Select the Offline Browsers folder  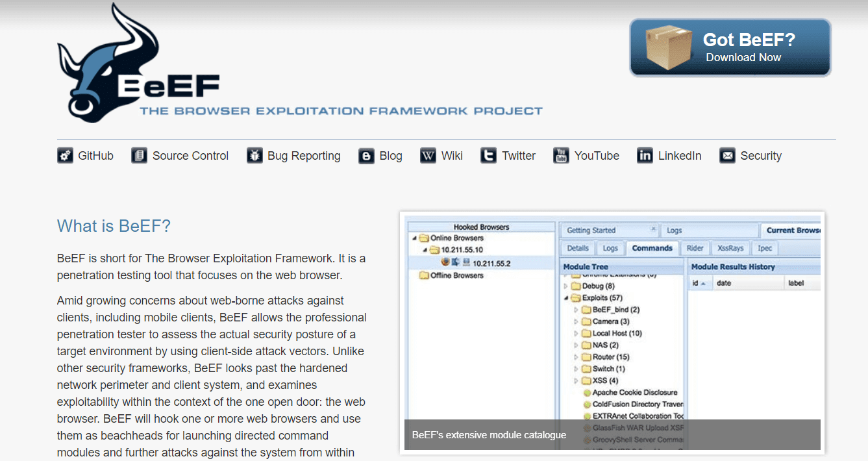point(451,275)
